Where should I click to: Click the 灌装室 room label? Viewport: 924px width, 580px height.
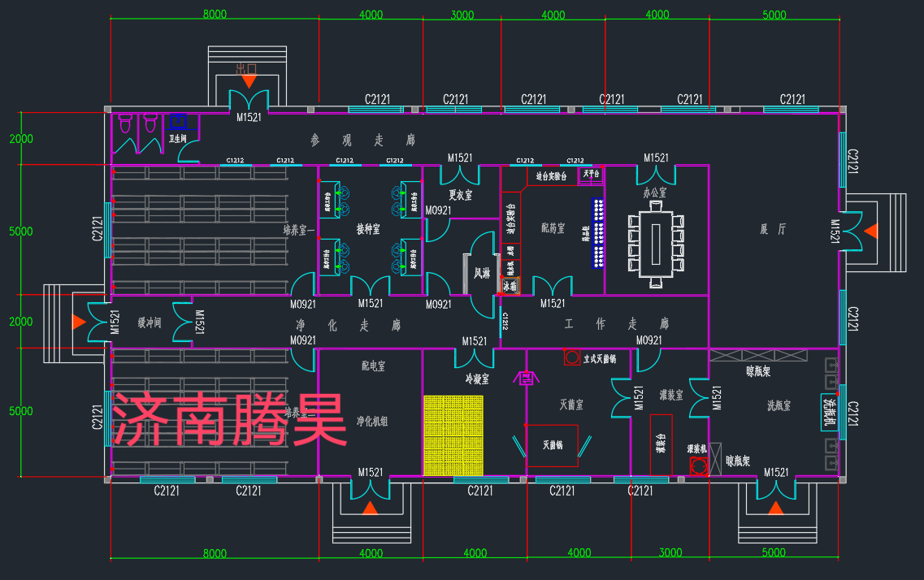point(671,395)
